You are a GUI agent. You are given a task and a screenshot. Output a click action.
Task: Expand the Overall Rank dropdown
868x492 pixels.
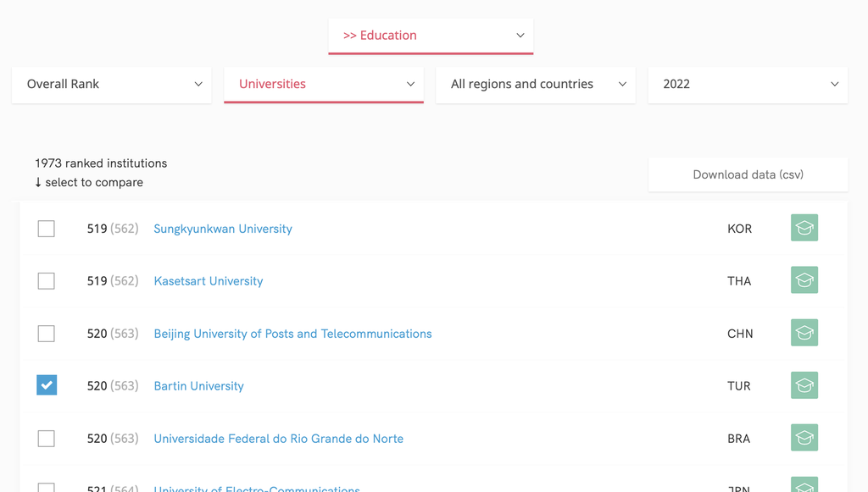click(x=111, y=85)
